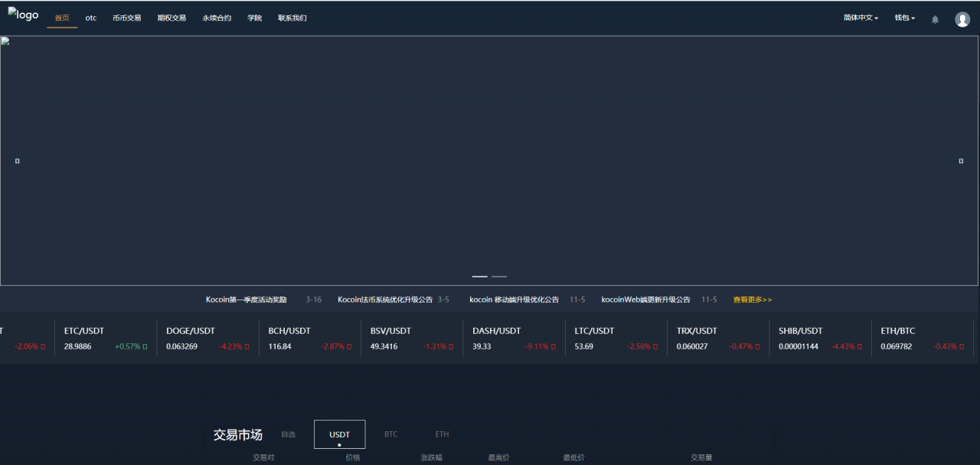The width and height of the screenshot is (980, 465).
Task: Expand the 简体中文 language dropdown
Action: [x=861, y=18]
